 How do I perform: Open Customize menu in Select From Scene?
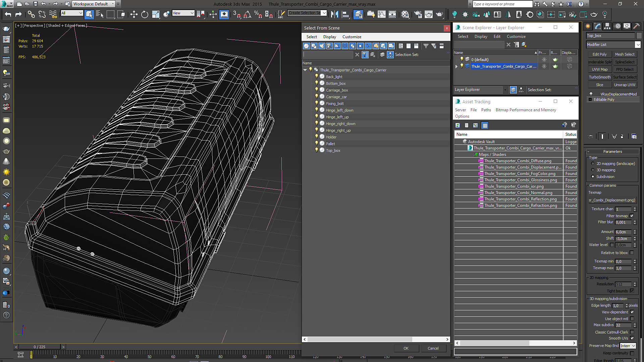352,37
